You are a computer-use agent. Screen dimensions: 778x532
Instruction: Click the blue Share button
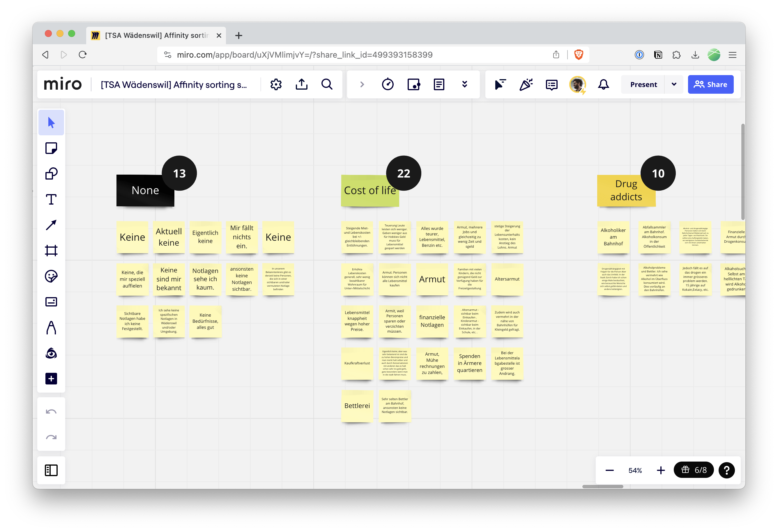pos(710,84)
